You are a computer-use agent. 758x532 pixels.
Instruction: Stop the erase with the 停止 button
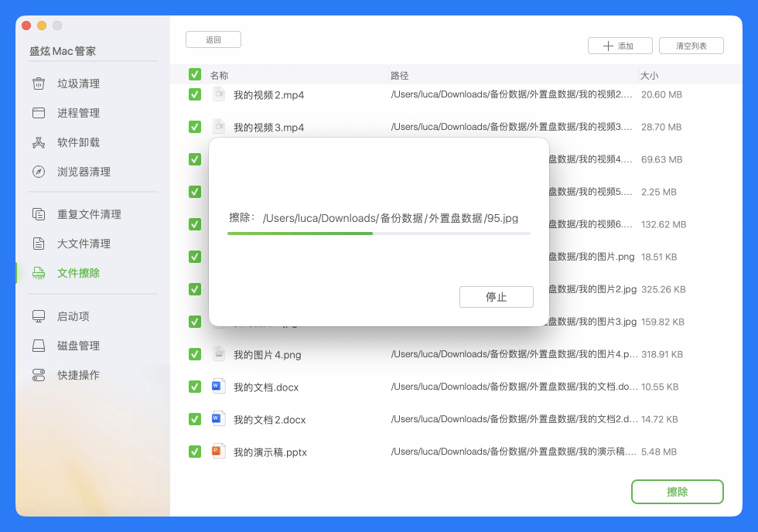(x=497, y=296)
